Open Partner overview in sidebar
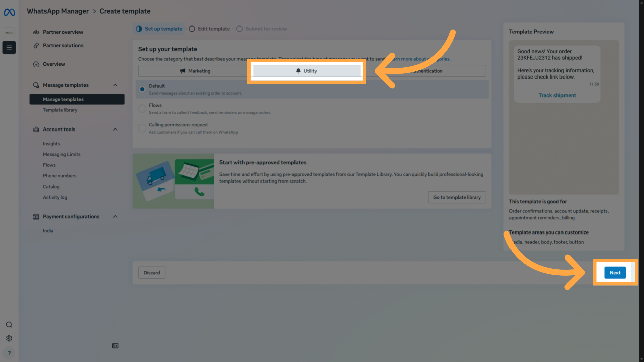This screenshot has width=644, height=362. 63,32
